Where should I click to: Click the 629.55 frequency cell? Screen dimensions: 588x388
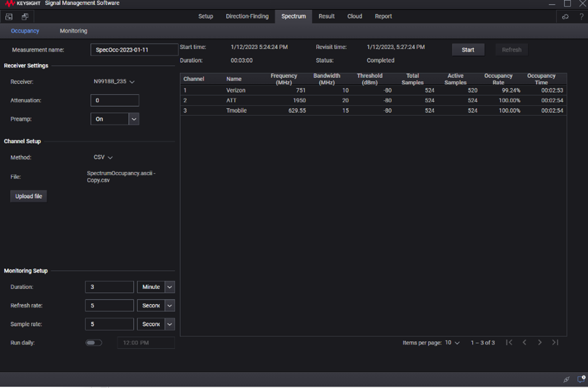point(297,111)
